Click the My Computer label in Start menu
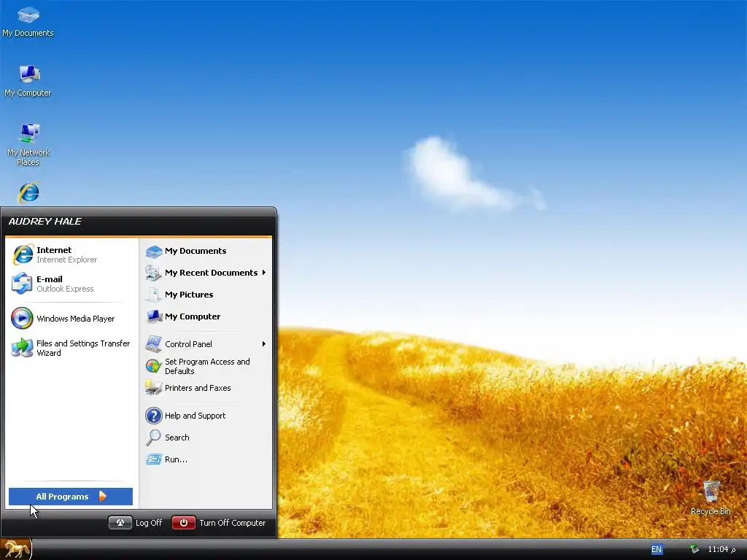 pyautogui.click(x=193, y=316)
